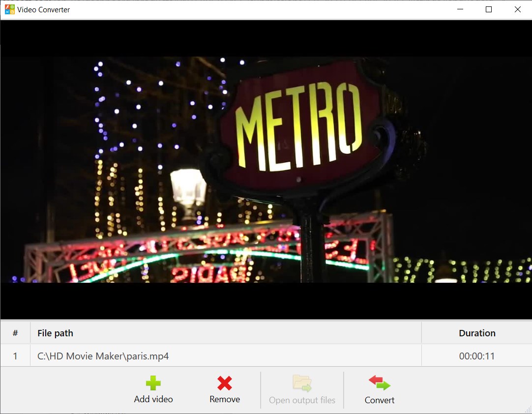Click the File path column header

click(x=55, y=332)
